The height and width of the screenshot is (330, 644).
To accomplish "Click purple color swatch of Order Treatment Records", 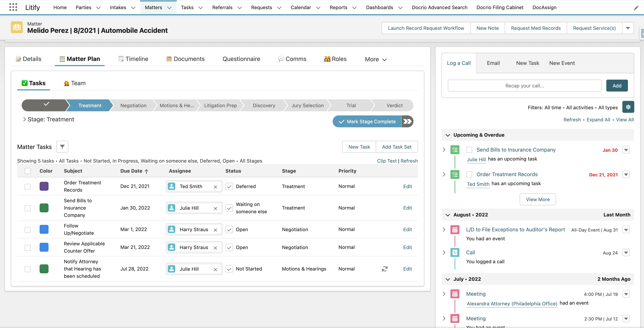I will [44, 186].
